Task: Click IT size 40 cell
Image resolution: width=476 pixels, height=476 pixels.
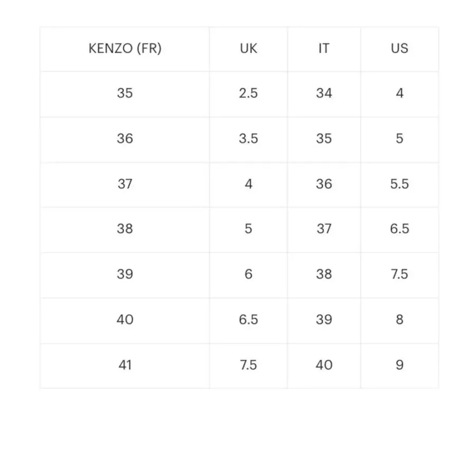Action: (324, 365)
